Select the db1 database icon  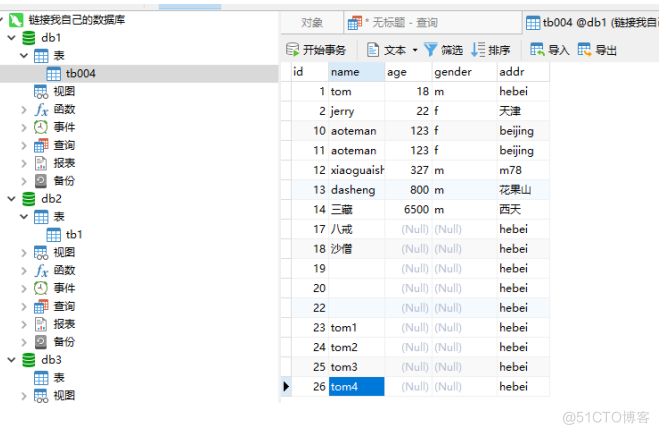(29, 38)
